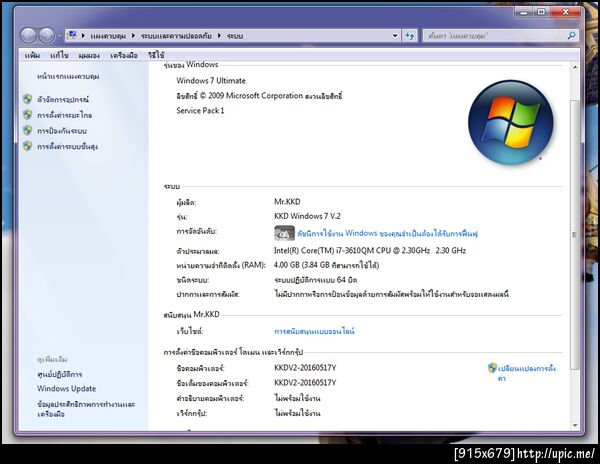Click the pen and touch availability text
Image resolution: width=600 pixels, height=464 pixels.
391,295
